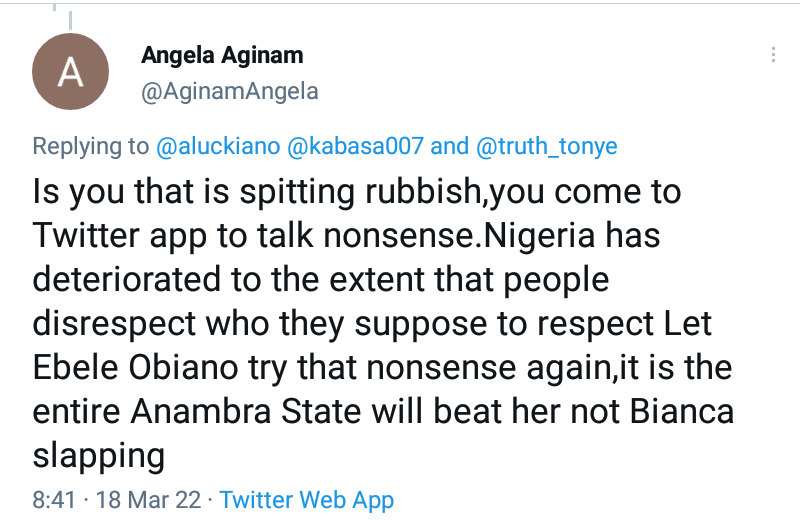Image resolution: width=800 pixels, height=520 pixels.
Task: Click the round 'A' profile avatar
Action: (73, 70)
